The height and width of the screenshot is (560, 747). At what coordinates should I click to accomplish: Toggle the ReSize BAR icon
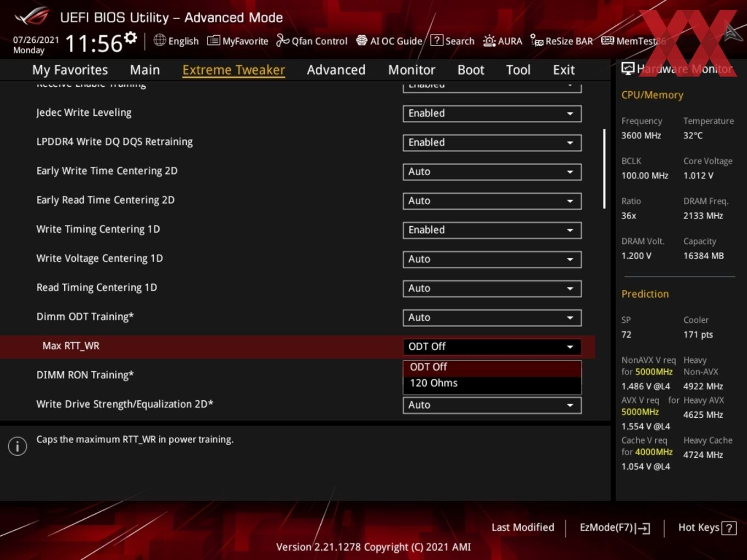[x=537, y=41]
